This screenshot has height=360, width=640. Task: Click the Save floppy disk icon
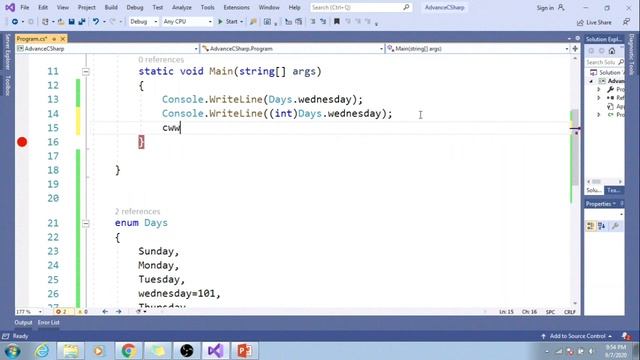point(71,22)
